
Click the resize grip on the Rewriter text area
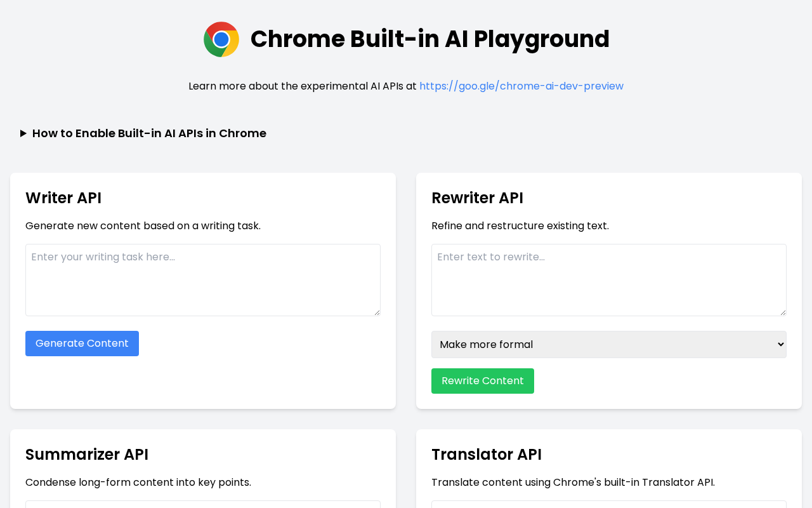pos(782,312)
